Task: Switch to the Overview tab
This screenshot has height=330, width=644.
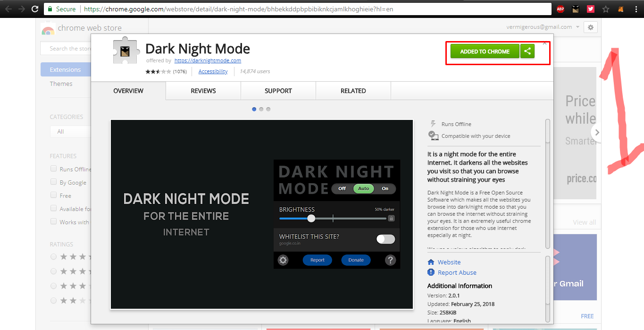Action: 128,91
